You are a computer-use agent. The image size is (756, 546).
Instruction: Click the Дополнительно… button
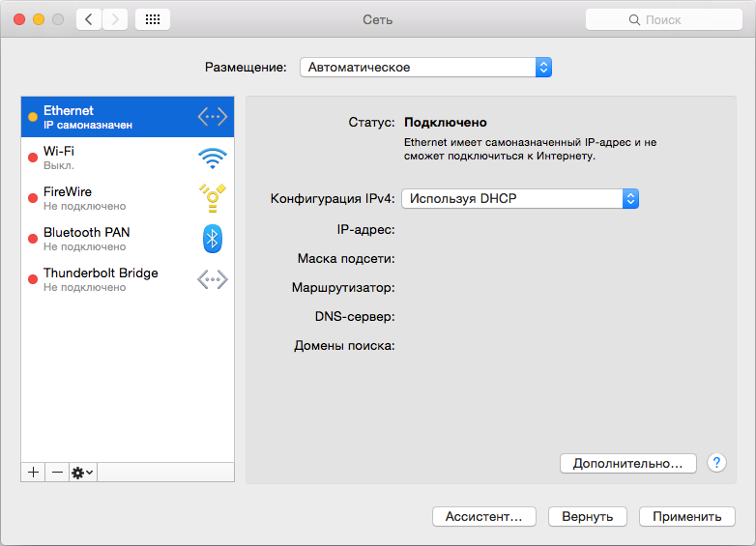(627, 464)
